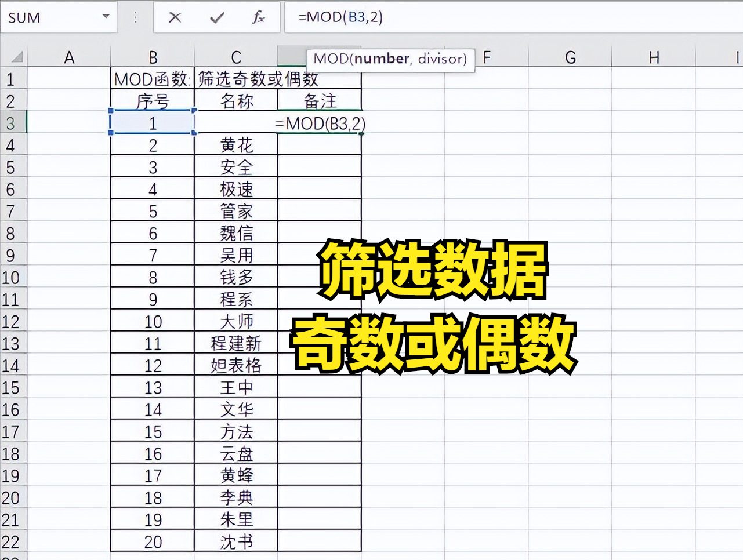Click the divisor argument in tooltip

click(x=440, y=59)
